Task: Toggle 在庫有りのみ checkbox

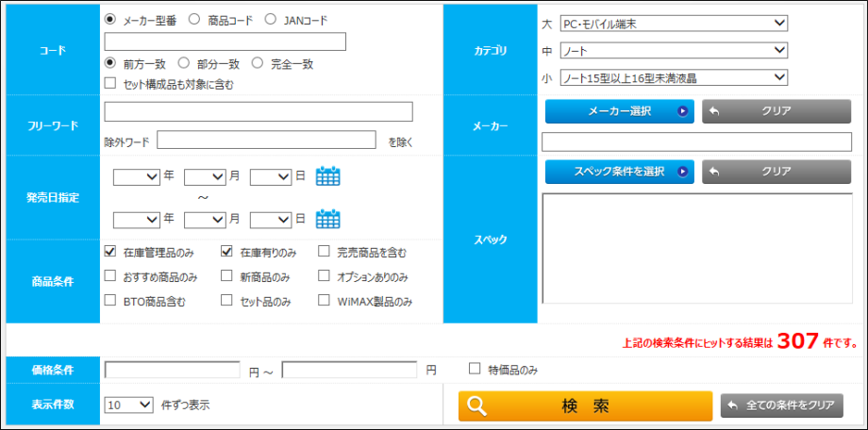Action: (226, 253)
